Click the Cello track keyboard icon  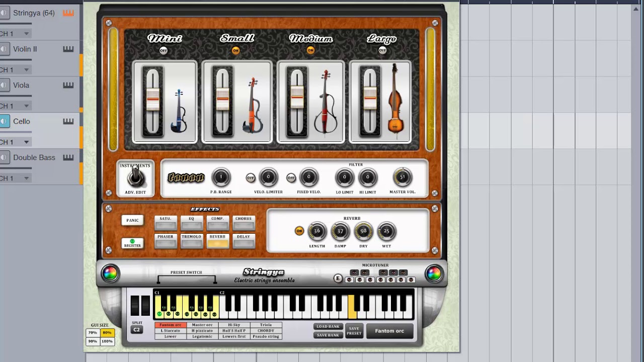(x=68, y=121)
